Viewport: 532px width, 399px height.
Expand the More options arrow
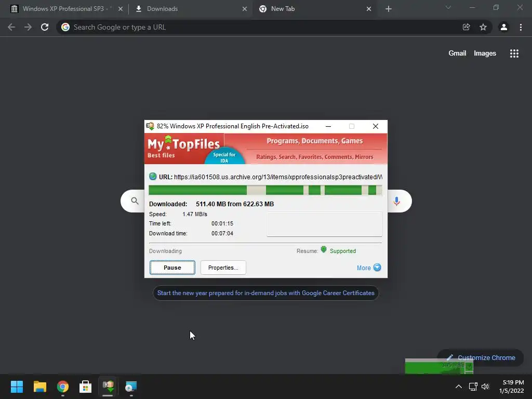(377, 268)
